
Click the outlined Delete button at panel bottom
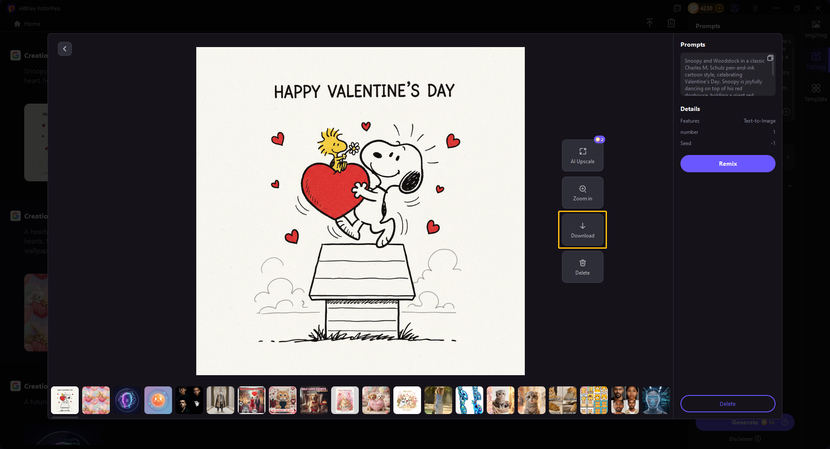728,403
